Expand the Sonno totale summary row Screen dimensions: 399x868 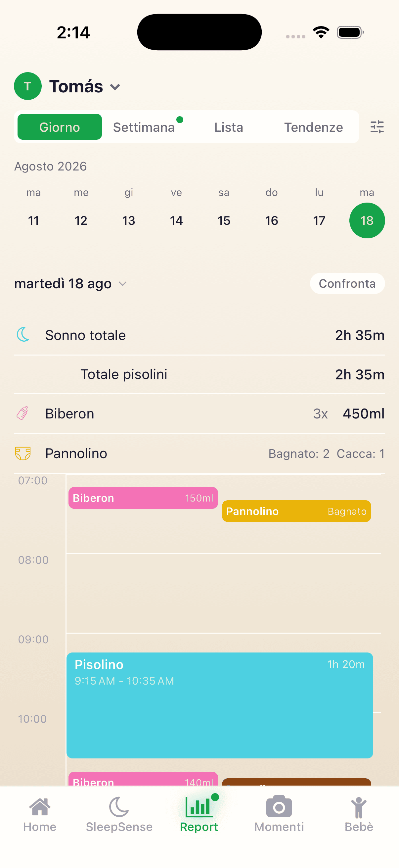199,335
